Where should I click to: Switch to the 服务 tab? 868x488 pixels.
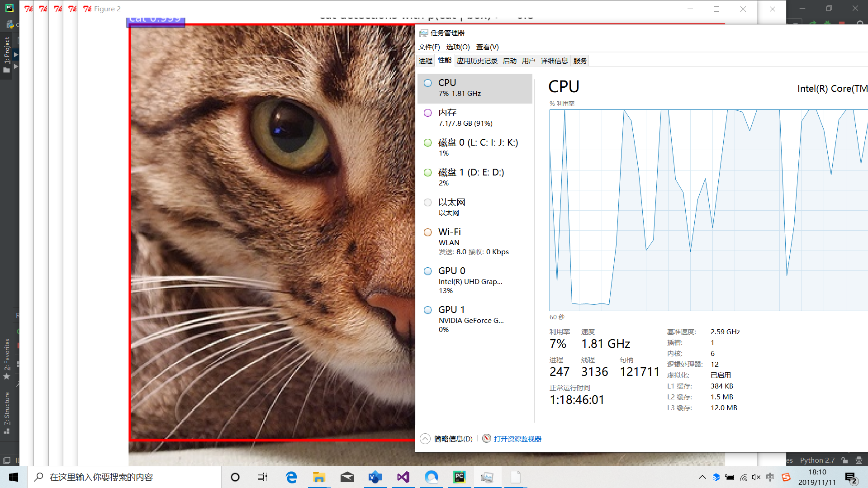[580, 61]
